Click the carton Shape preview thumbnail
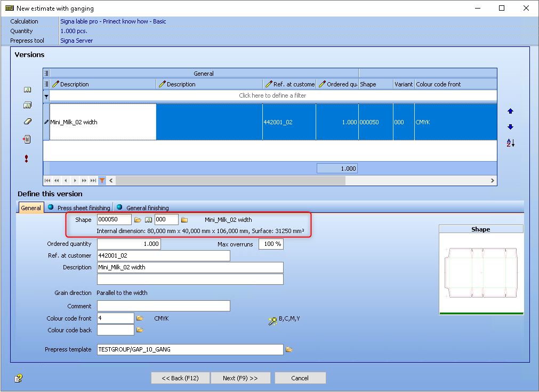 coord(481,273)
